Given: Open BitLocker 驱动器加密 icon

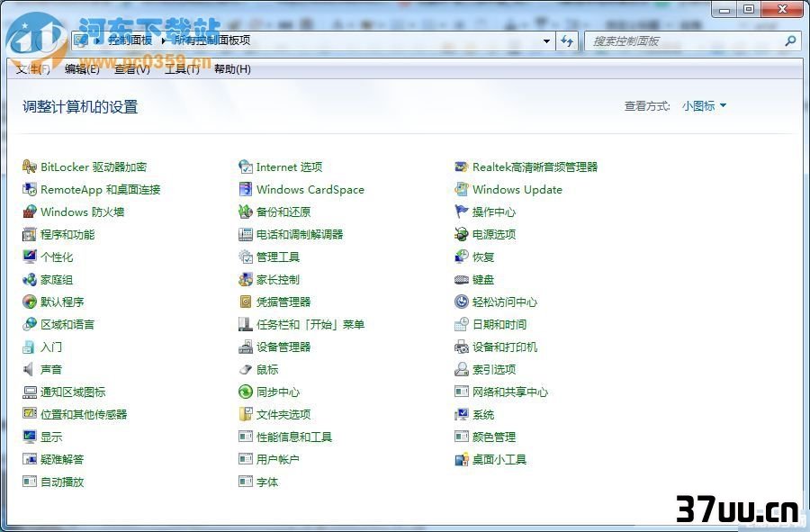Looking at the screenshot, I should pos(30,167).
